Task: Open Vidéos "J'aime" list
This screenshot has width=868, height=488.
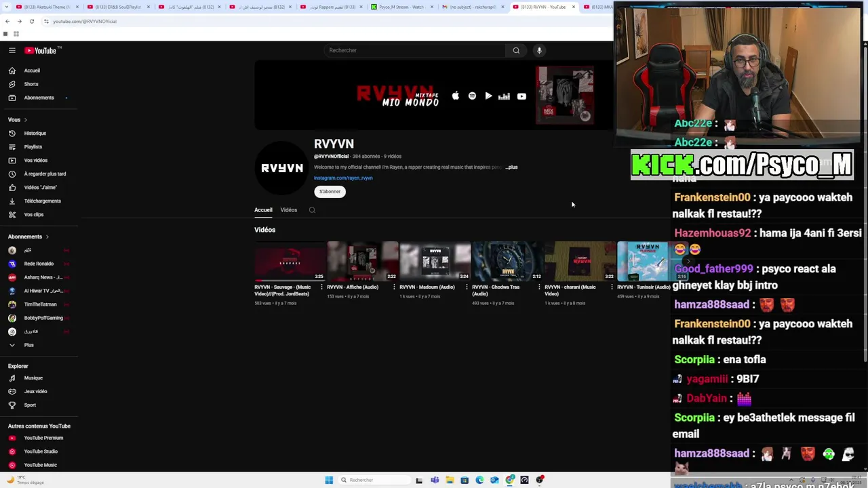Action: pyautogui.click(x=39, y=188)
